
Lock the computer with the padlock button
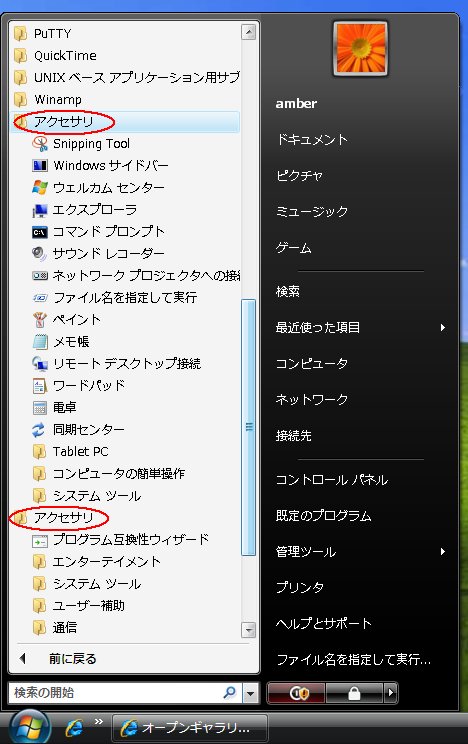coord(355,693)
